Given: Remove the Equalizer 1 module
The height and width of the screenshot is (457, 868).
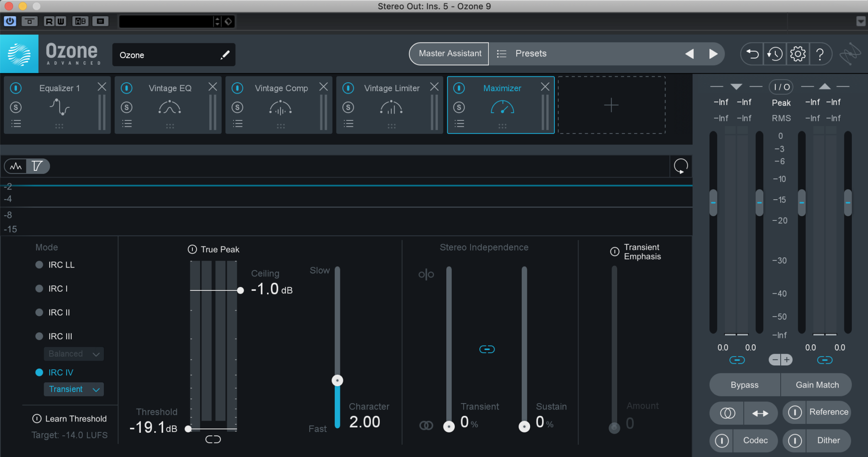Looking at the screenshot, I should coord(102,87).
